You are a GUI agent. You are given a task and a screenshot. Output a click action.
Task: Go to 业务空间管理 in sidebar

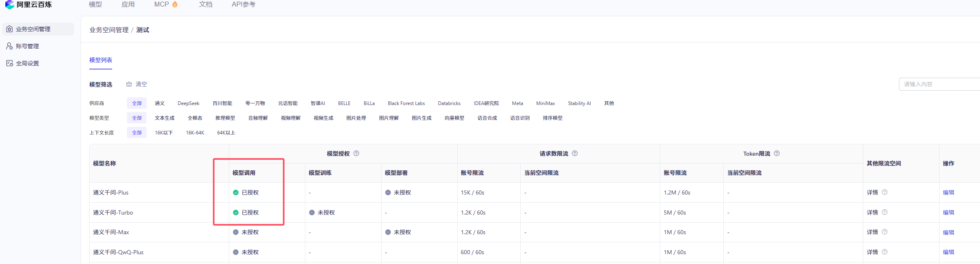38,29
